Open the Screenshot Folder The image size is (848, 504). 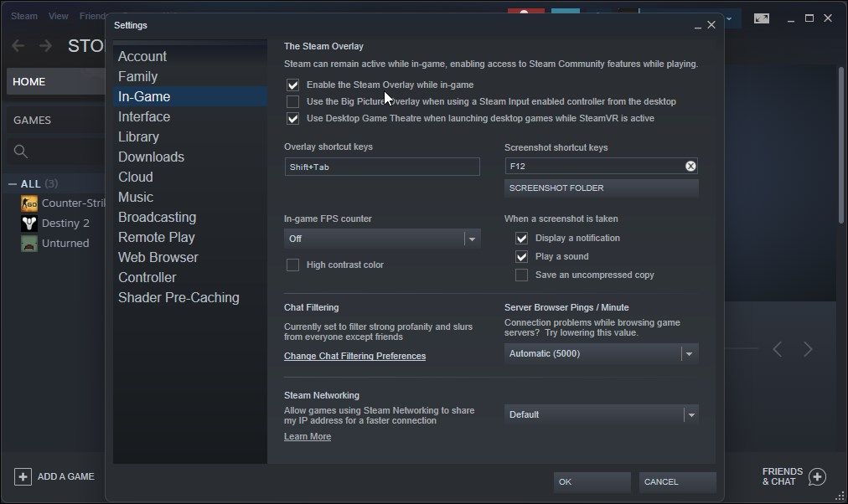tap(601, 188)
